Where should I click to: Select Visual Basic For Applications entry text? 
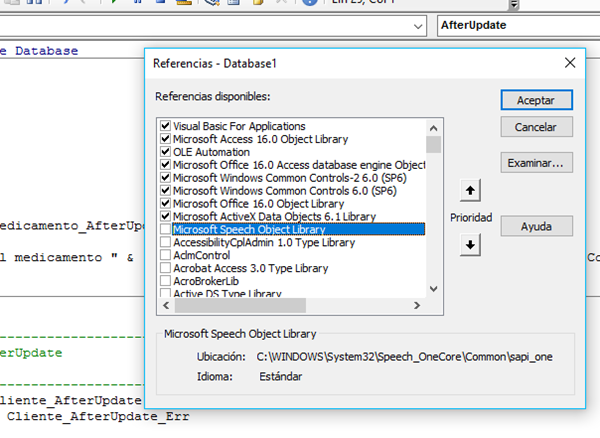click(x=239, y=126)
